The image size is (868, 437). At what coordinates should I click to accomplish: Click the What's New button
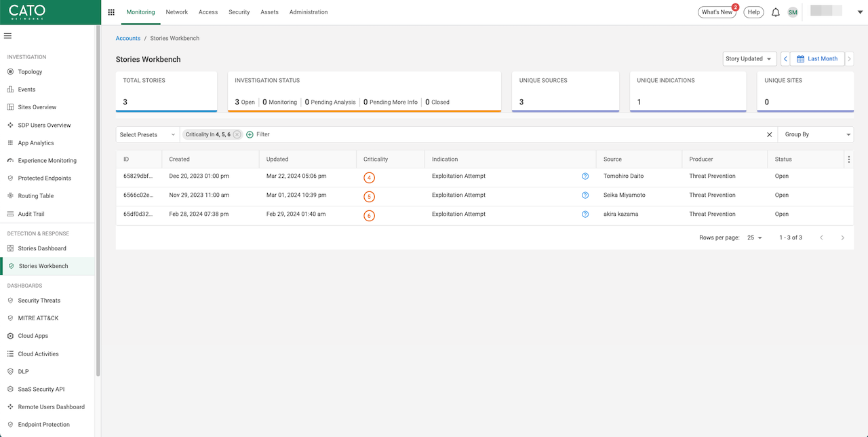(x=717, y=12)
